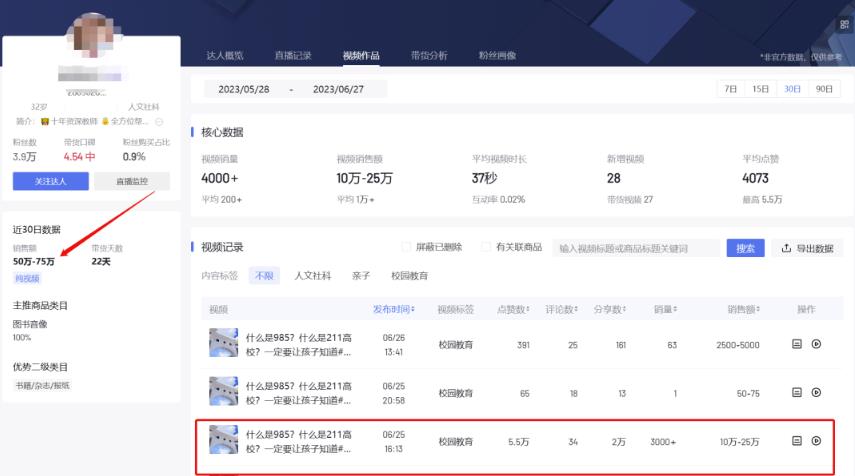
Task: Open details icon for the 06/26 13:41 video
Action: (x=797, y=344)
